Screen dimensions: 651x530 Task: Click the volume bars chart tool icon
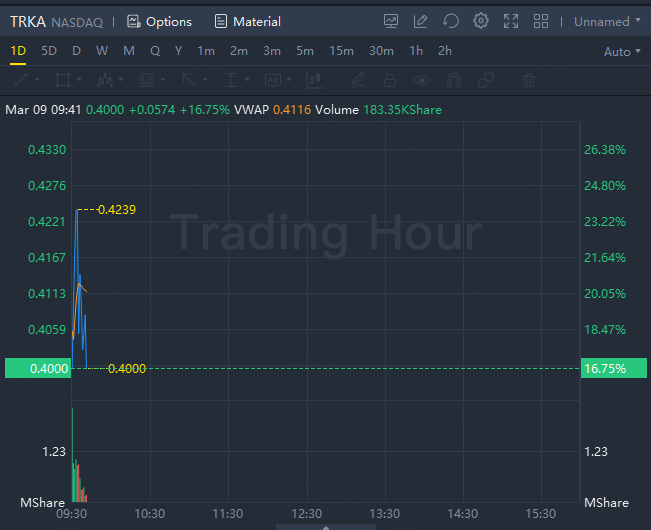[x=315, y=80]
